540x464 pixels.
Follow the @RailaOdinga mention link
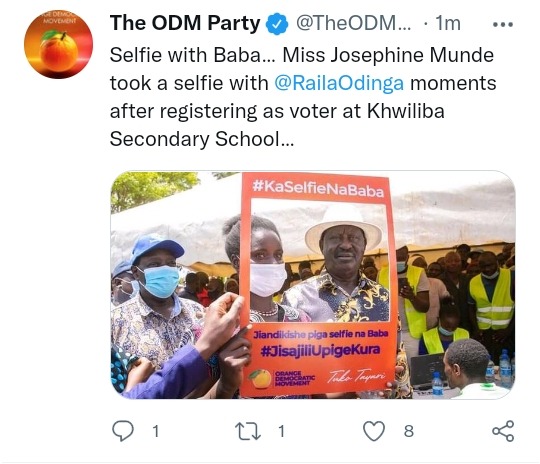[339, 83]
